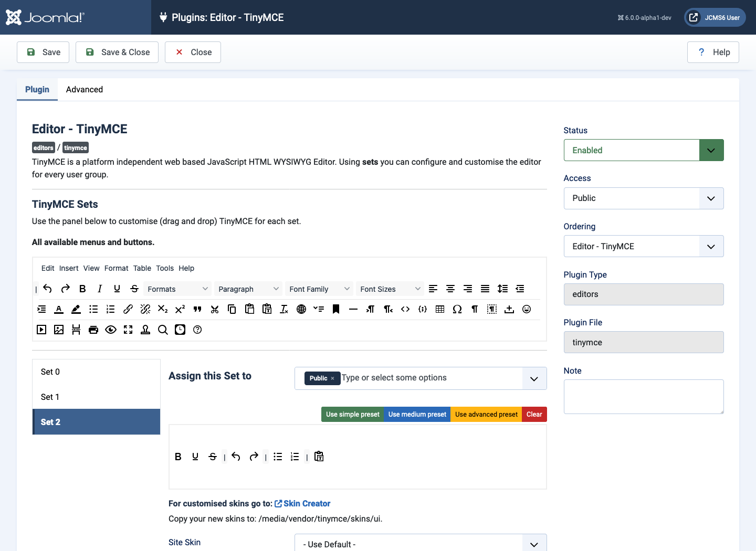Click the Save & Close button
Screen dimensions: 756x551
coord(117,52)
